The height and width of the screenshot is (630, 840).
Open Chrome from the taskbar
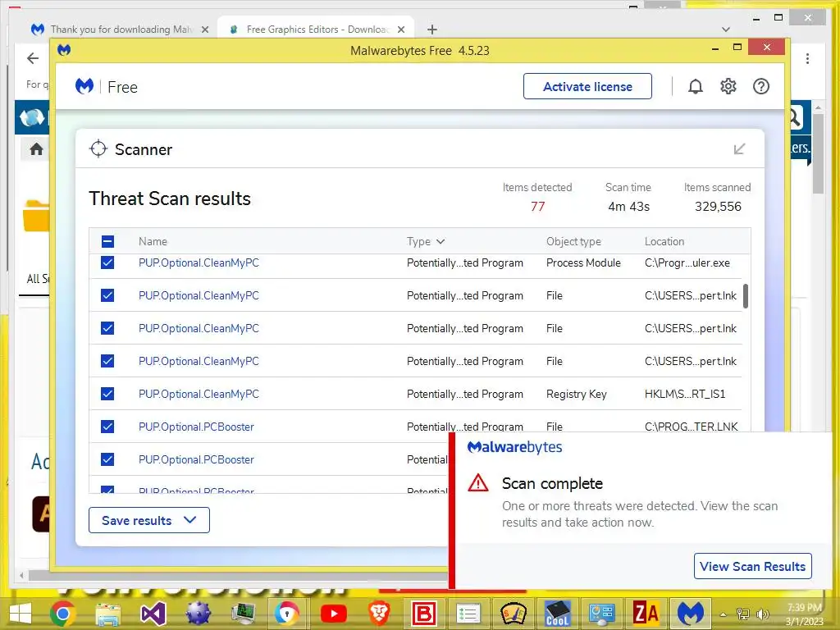(x=62, y=614)
